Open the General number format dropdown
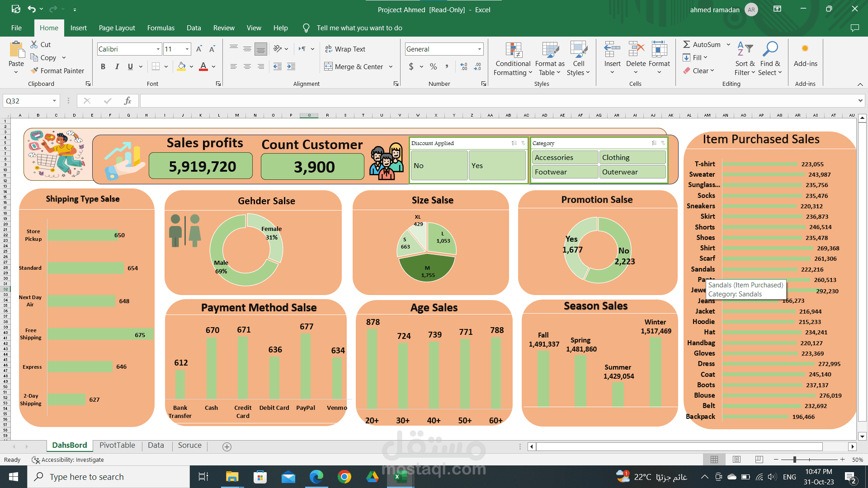The image size is (868, 488). pos(479,49)
